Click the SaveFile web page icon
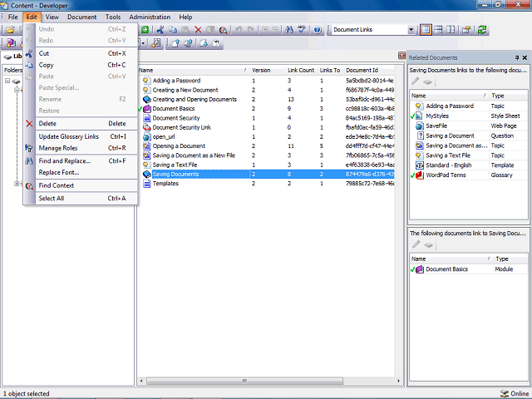The width and height of the screenshot is (532, 399). (x=420, y=126)
